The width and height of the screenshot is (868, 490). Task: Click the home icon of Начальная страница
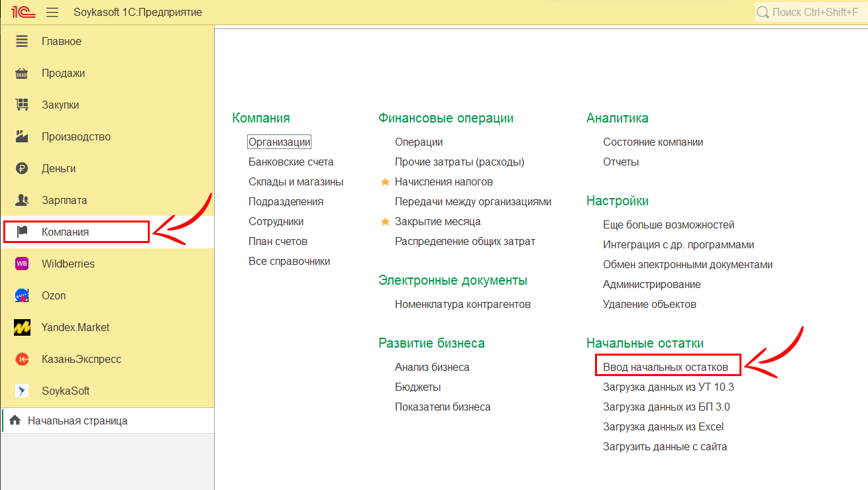coord(15,420)
